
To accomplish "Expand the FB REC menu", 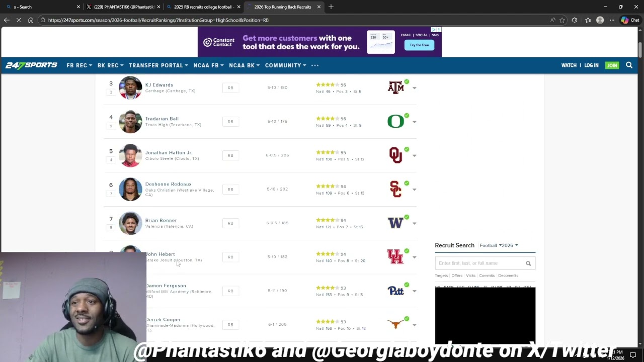I will click(79, 65).
